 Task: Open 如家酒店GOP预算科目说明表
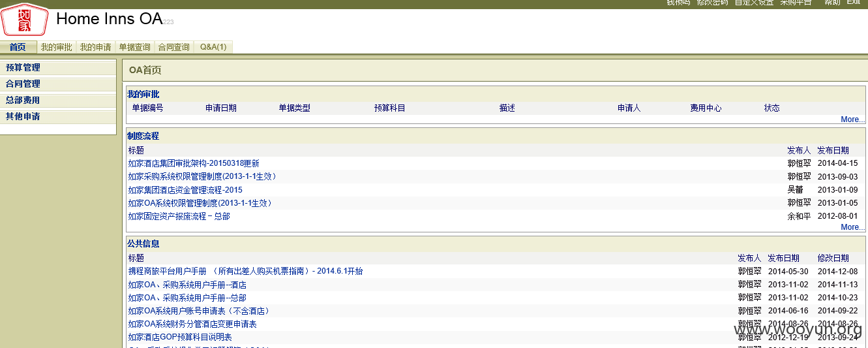180,337
